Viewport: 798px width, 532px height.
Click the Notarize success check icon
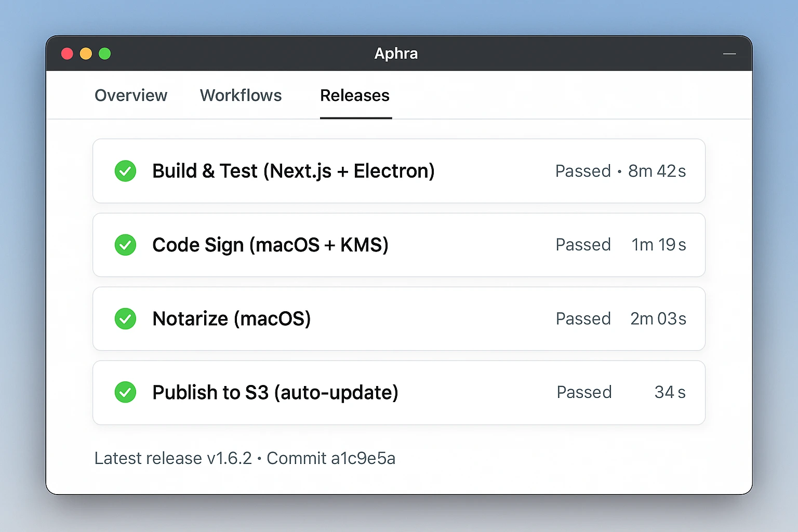click(x=125, y=318)
